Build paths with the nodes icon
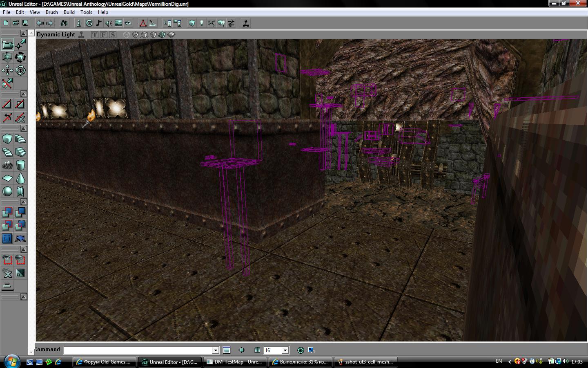The height and width of the screenshot is (368, 588). pyautogui.click(x=212, y=23)
